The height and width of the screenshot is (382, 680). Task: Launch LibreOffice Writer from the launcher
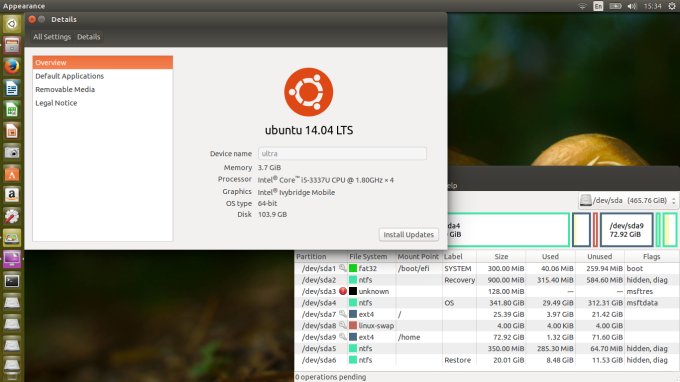pos(12,88)
